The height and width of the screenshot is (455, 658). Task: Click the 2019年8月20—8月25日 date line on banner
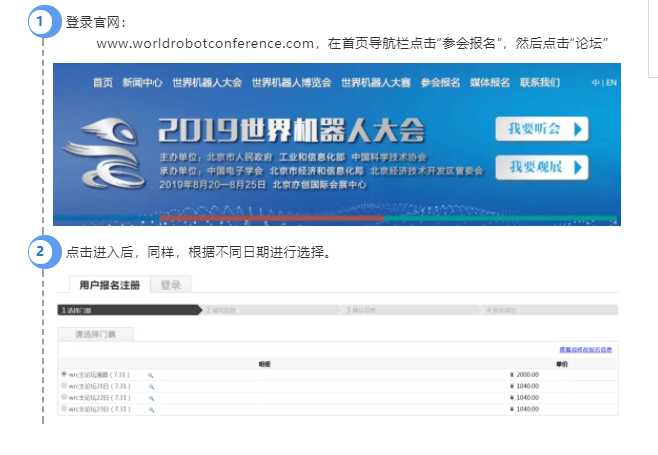point(212,185)
